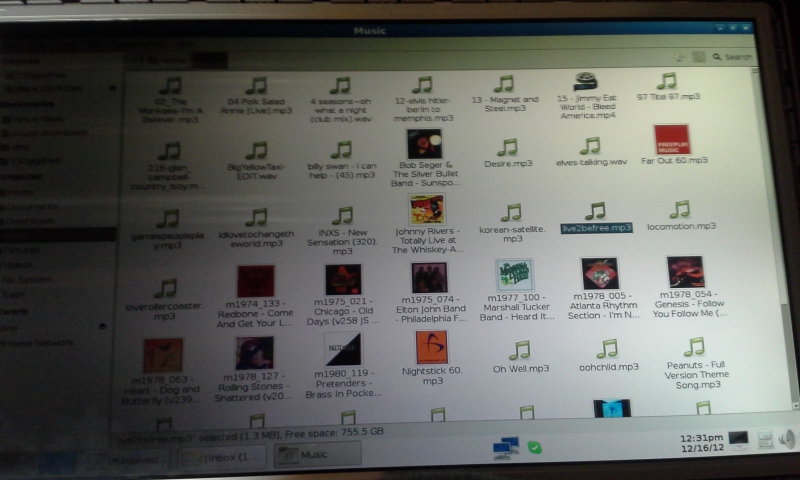Open File System in the sidebar

tap(26, 280)
